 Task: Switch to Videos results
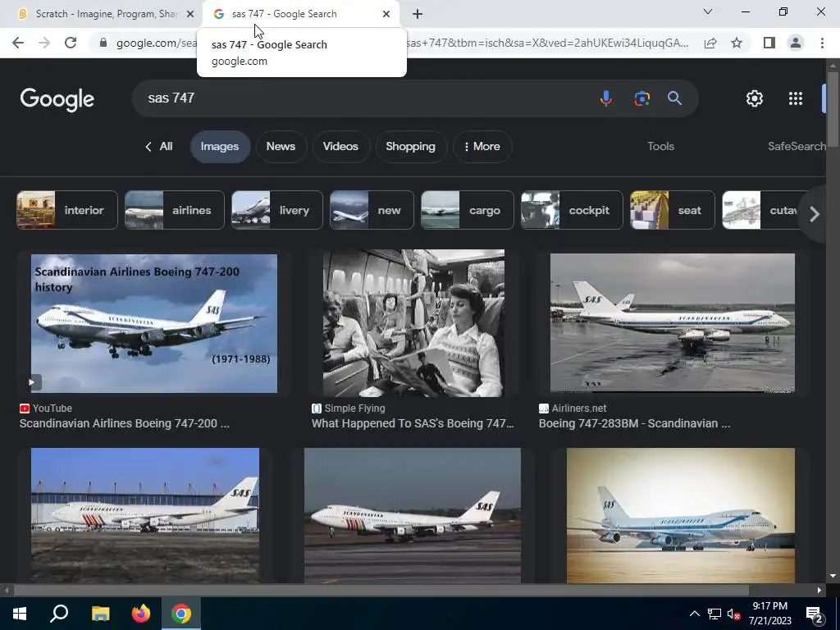(340, 146)
